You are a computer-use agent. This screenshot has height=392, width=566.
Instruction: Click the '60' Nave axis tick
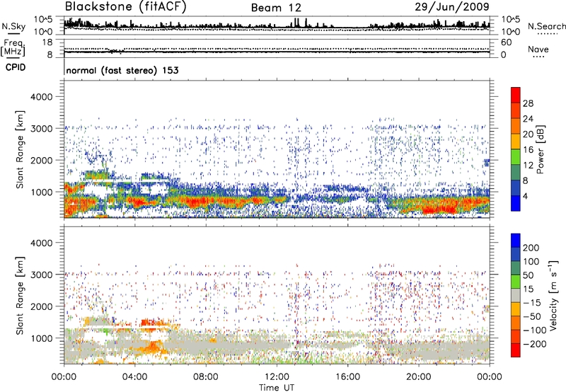tap(506, 42)
